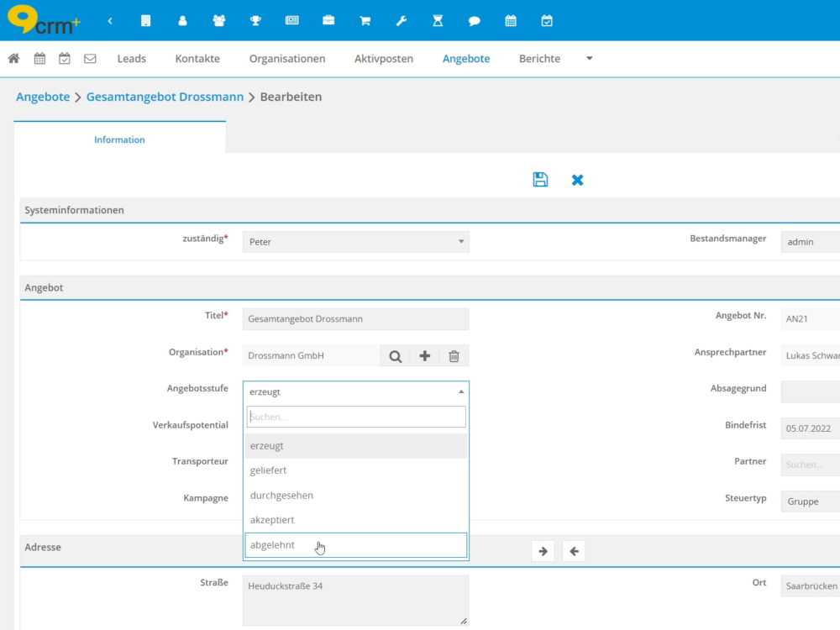840x630 pixels.
Task: Click the shopping cart icon in top bar
Action: pos(365,21)
